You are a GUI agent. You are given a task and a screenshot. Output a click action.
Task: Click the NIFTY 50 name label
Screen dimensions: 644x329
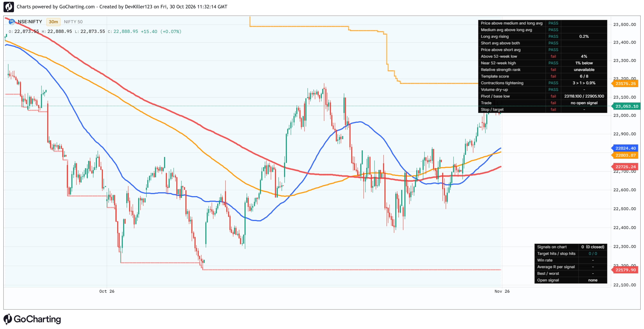(73, 22)
